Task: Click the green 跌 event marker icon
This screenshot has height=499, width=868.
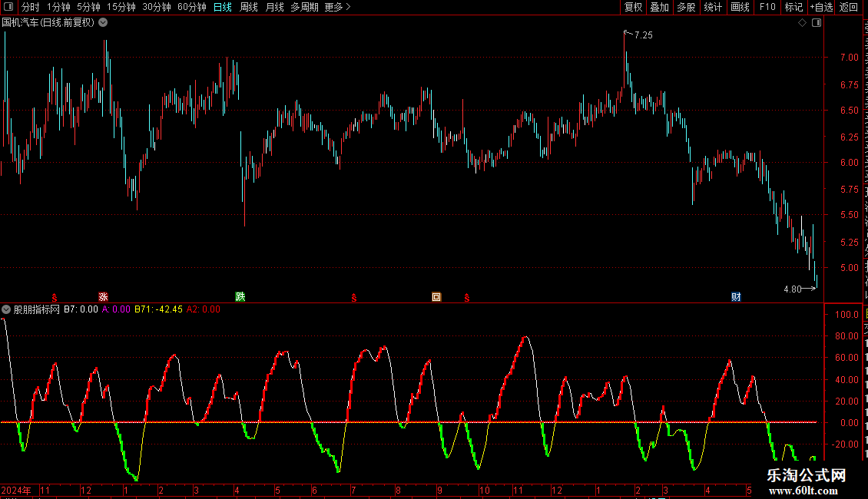Action: point(240,297)
